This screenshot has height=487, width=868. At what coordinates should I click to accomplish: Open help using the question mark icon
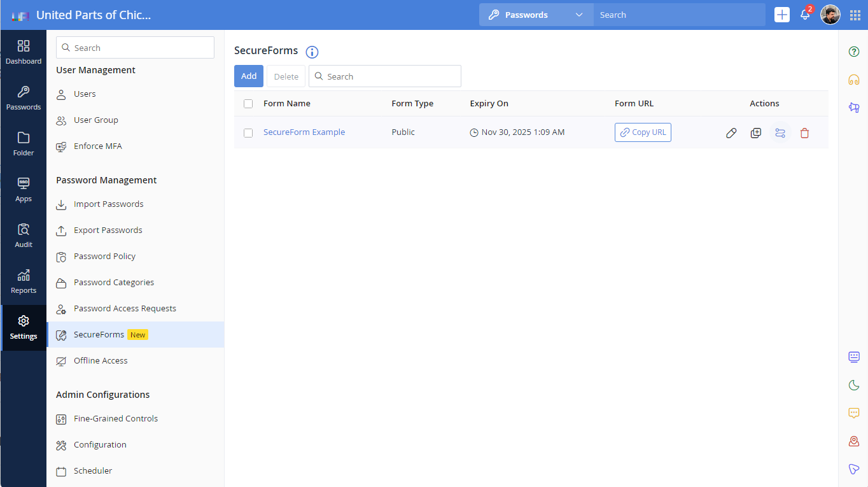[853, 52]
